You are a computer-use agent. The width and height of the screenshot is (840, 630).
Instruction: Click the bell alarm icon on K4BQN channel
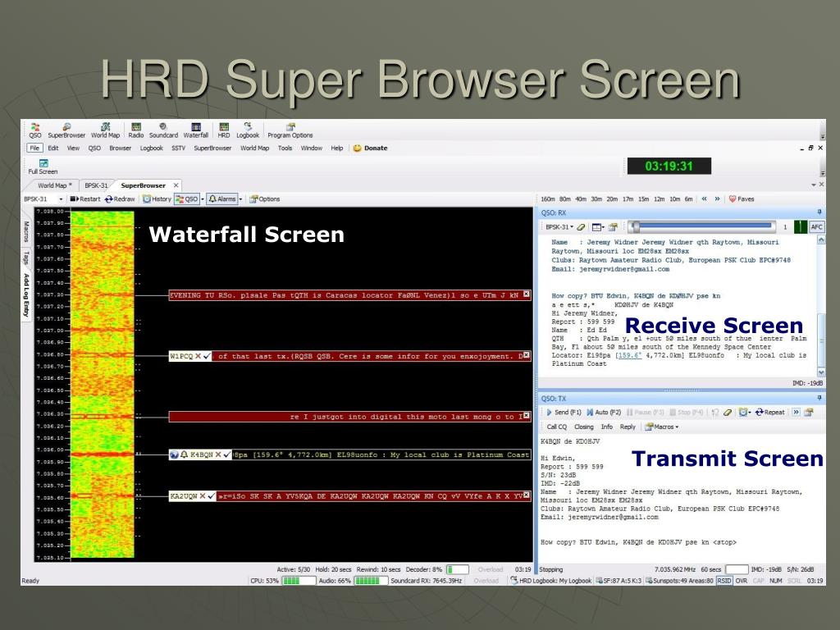pyautogui.click(x=184, y=454)
